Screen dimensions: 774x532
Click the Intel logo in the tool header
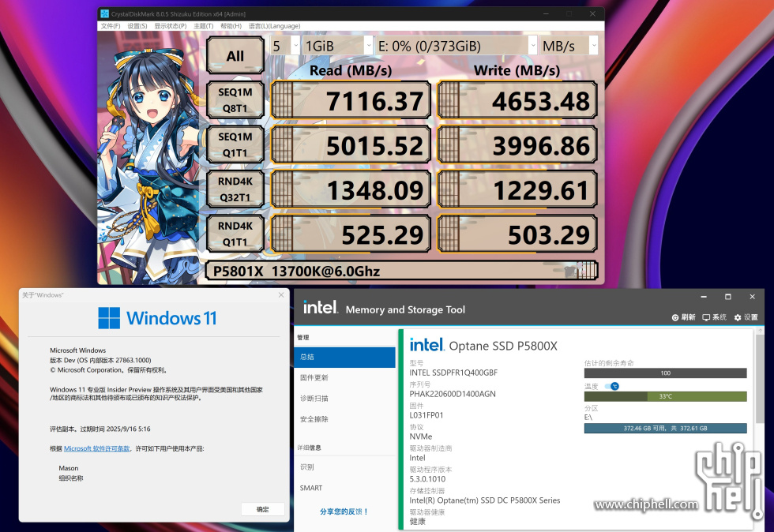tap(321, 308)
